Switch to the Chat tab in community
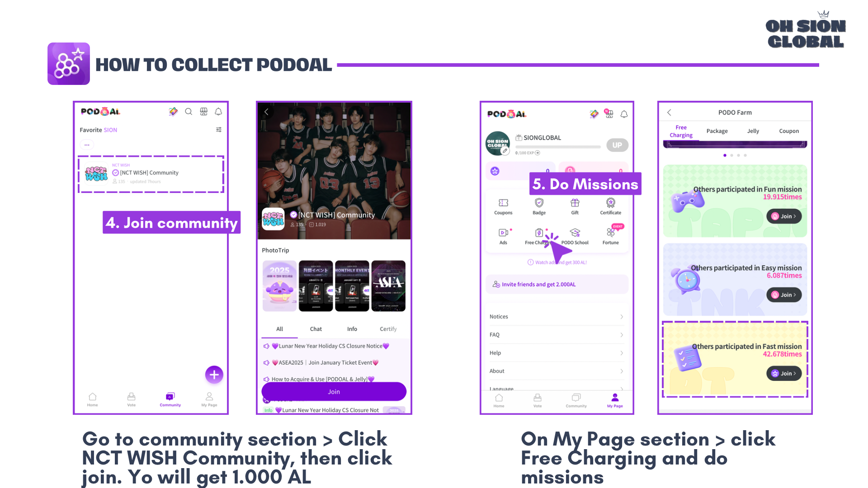The height and width of the screenshot is (488, 868). tap(316, 329)
